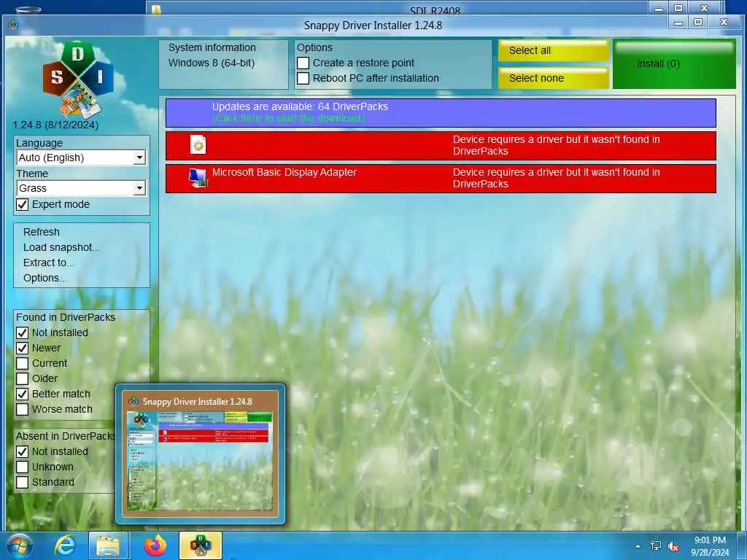The image size is (747, 560).
Task: Click the green Install (0) button
Action: [674, 64]
